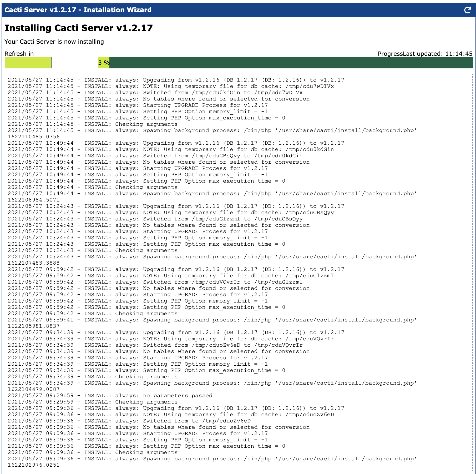
Task: Click the value 1622102976.0251 in the log
Action: point(34,465)
